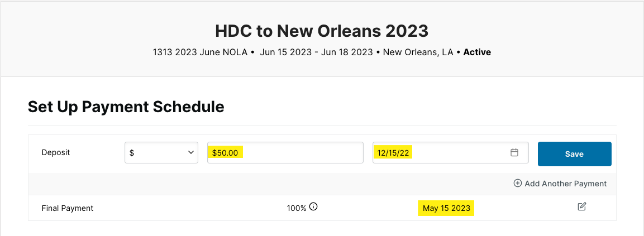The width and height of the screenshot is (644, 236).
Task: Open the calendar picker icon in date field
Action: [514, 153]
